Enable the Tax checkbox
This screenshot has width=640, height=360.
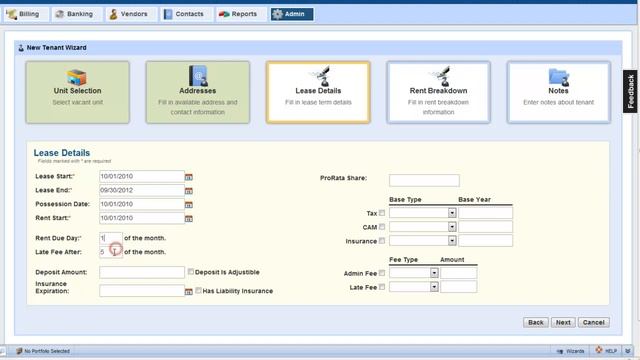(x=382, y=213)
